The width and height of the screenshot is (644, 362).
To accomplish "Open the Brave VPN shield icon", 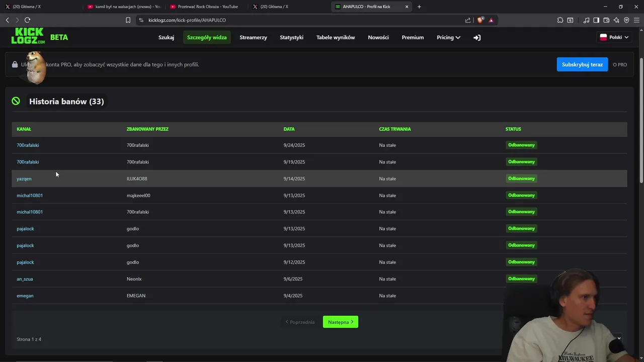I will tap(626, 20).
